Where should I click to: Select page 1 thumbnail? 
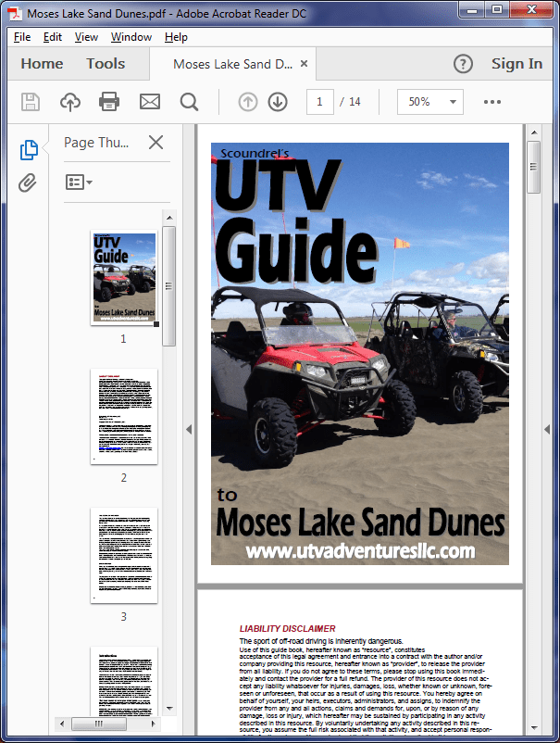124,278
